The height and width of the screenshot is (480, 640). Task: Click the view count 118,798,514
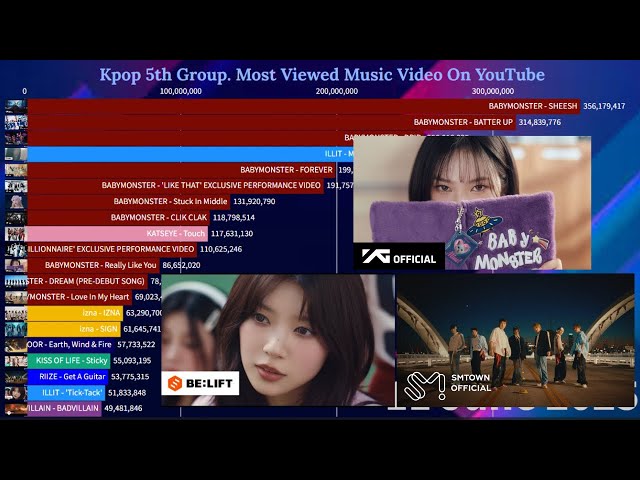(x=233, y=218)
